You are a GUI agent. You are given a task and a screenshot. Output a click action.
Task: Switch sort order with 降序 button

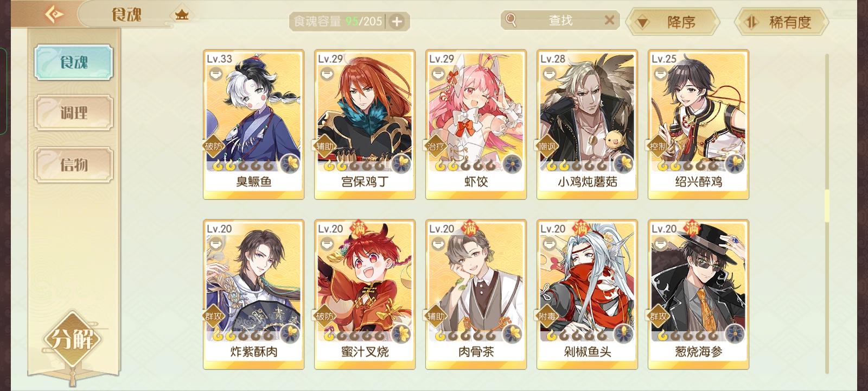click(x=673, y=22)
